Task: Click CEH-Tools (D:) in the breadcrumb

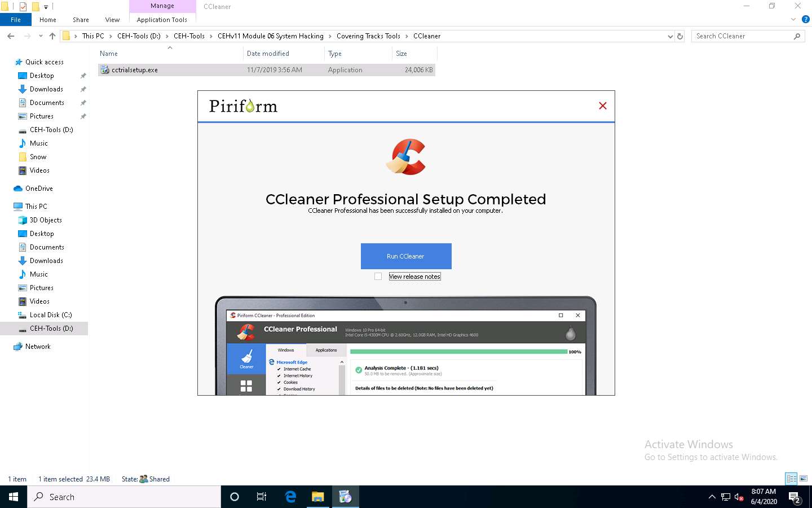Action: [139, 36]
